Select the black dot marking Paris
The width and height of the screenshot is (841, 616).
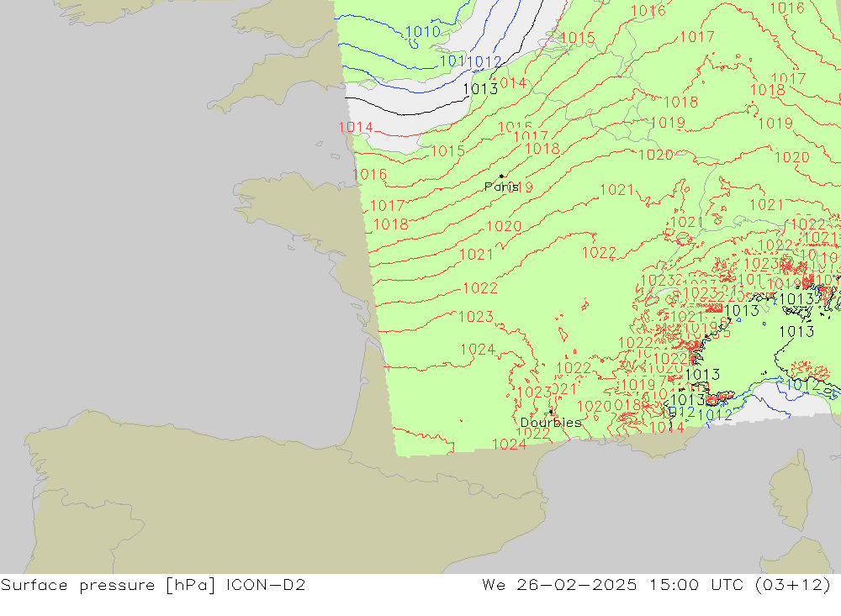(x=501, y=176)
